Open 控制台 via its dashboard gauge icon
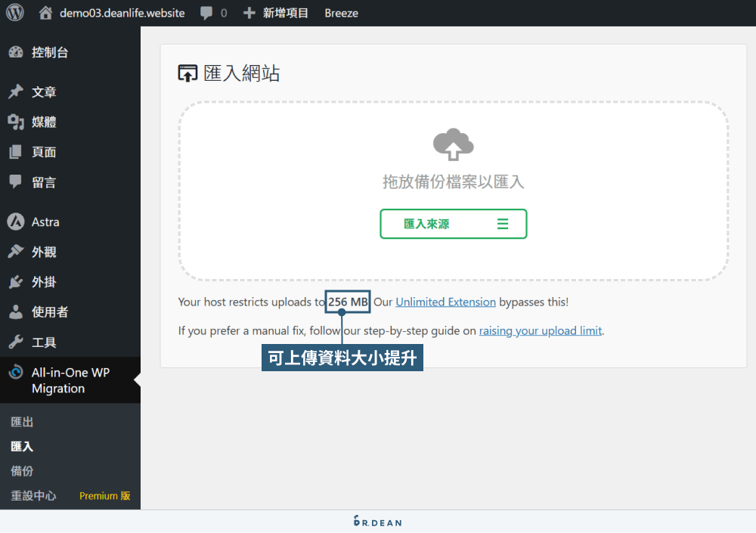Screen dimensions: 756x533 tap(17, 52)
